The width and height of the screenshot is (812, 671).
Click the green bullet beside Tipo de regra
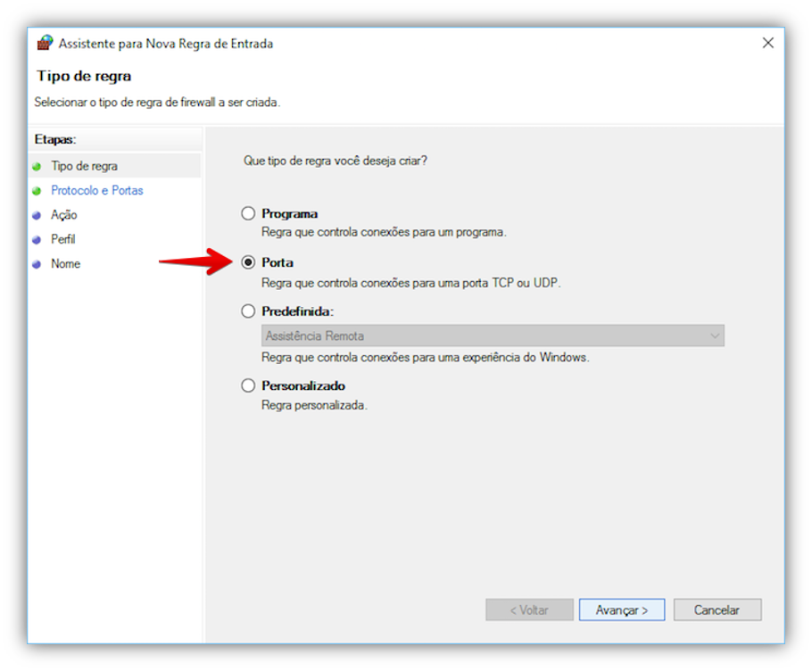point(37,167)
